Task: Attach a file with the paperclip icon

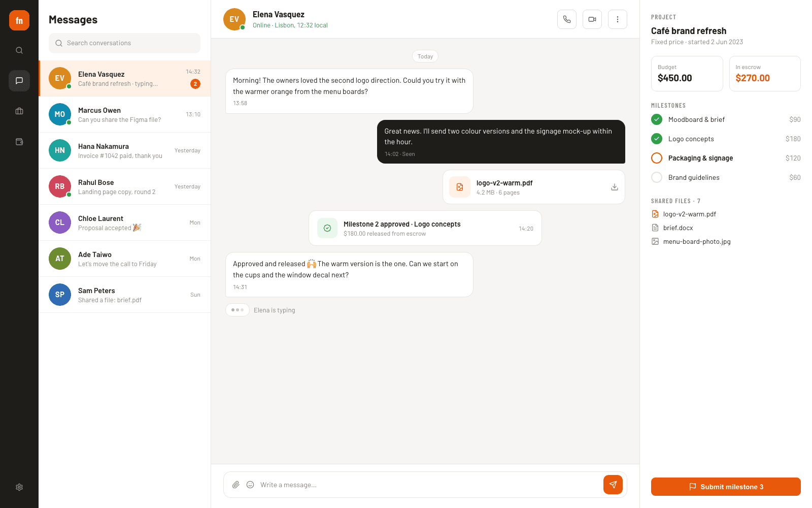Action: (x=236, y=485)
